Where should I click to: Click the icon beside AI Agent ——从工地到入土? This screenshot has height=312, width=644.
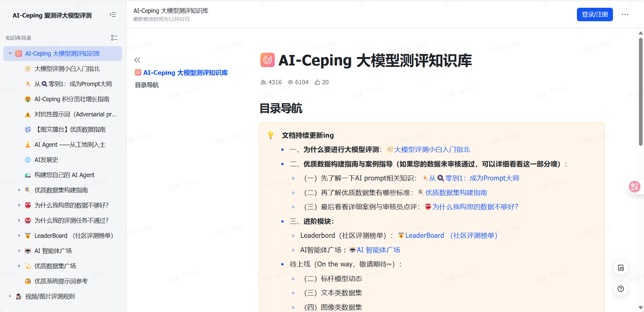[x=28, y=145]
